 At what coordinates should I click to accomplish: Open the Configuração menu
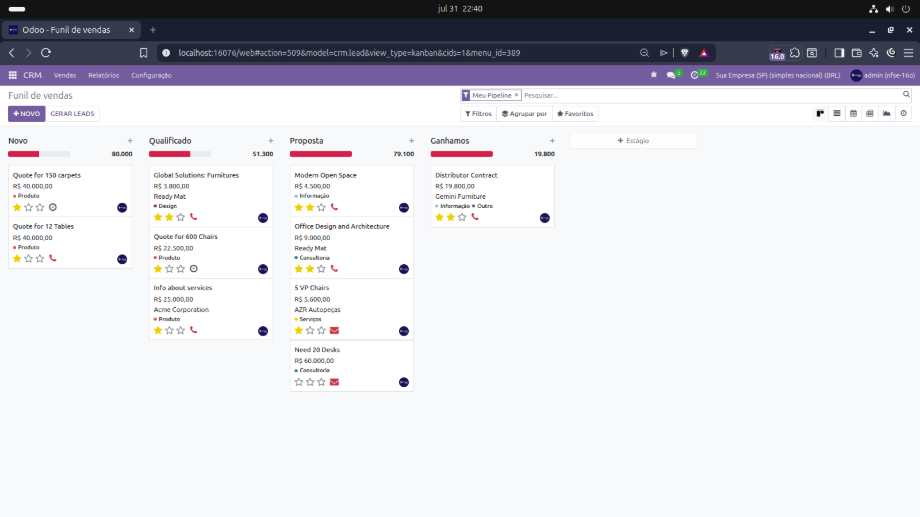pos(151,75)
